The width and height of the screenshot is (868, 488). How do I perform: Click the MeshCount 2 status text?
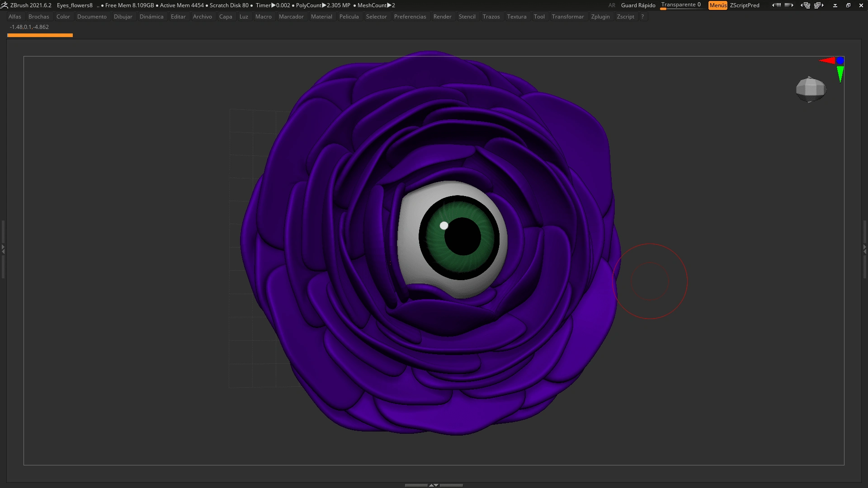pyautogui.click(x=376, y=5)
